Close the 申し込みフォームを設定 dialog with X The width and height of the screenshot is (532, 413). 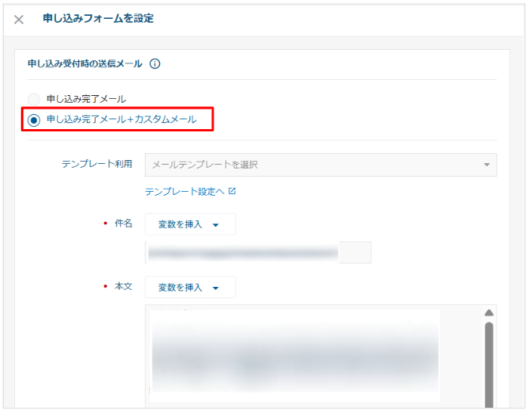[x=19, y=20]
